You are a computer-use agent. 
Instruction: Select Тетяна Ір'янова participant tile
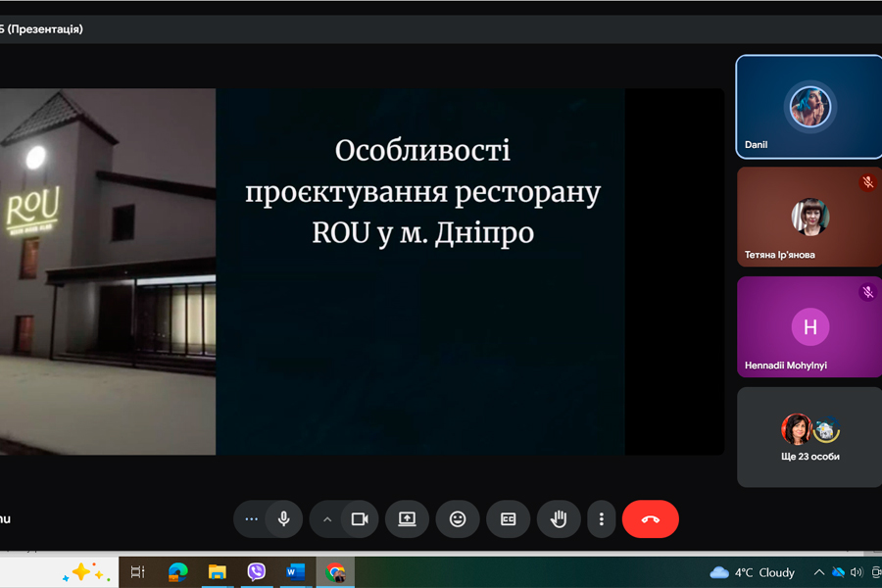(x=809, y=217)
